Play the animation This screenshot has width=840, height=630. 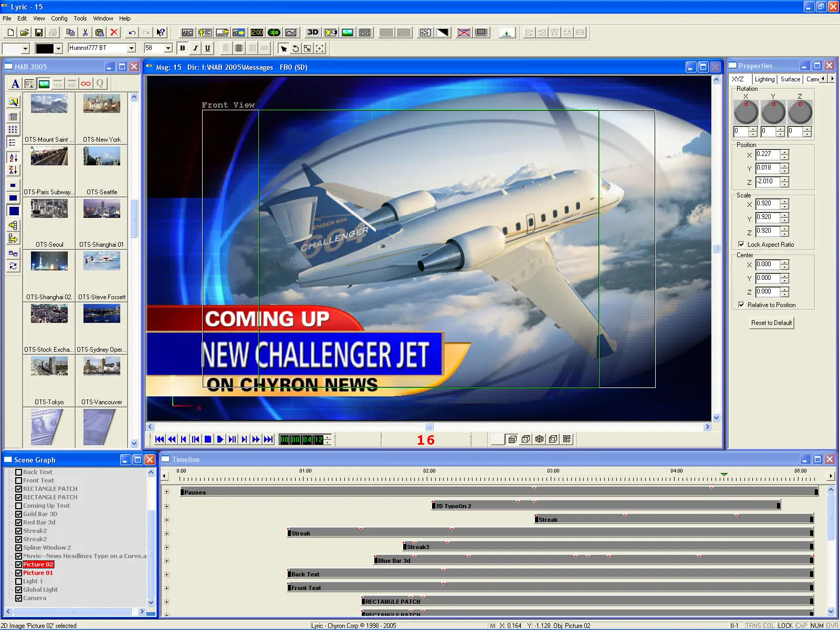tap(220, 439)
